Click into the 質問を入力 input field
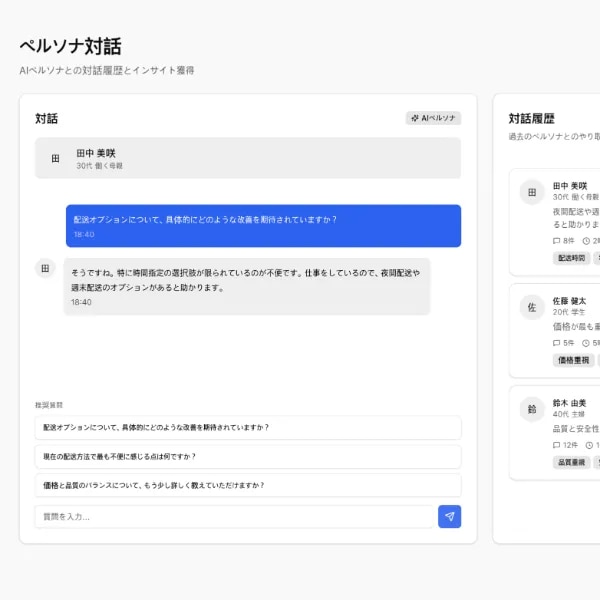 pyautogui.click(x=234, y=517)
